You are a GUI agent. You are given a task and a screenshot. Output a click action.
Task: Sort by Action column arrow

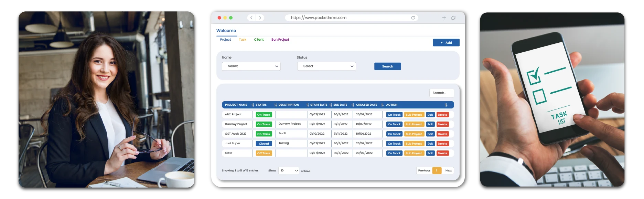pos(446,105)
